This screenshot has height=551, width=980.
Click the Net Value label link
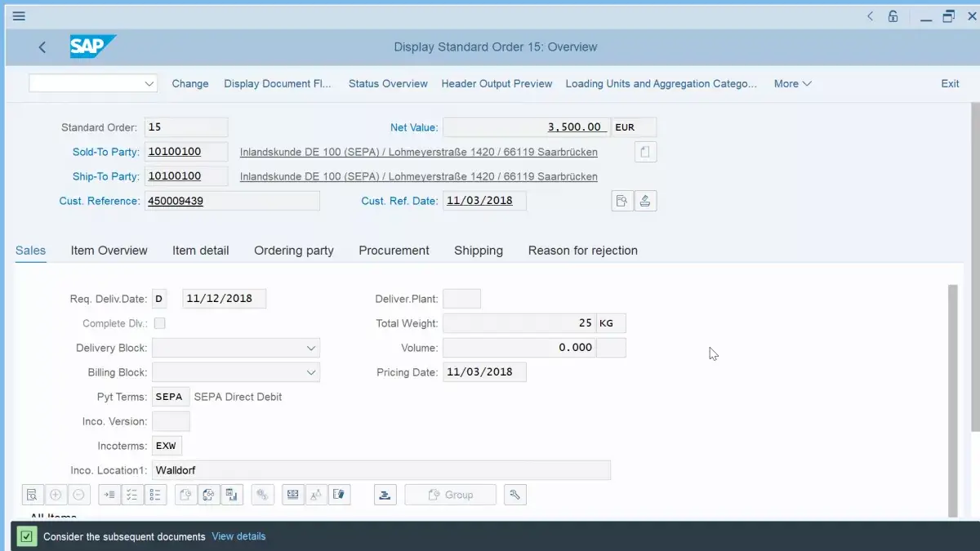point(414,127)
